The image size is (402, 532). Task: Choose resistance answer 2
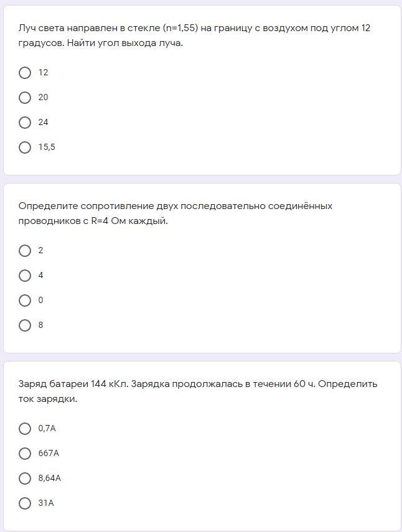click(x=25, y=251)
